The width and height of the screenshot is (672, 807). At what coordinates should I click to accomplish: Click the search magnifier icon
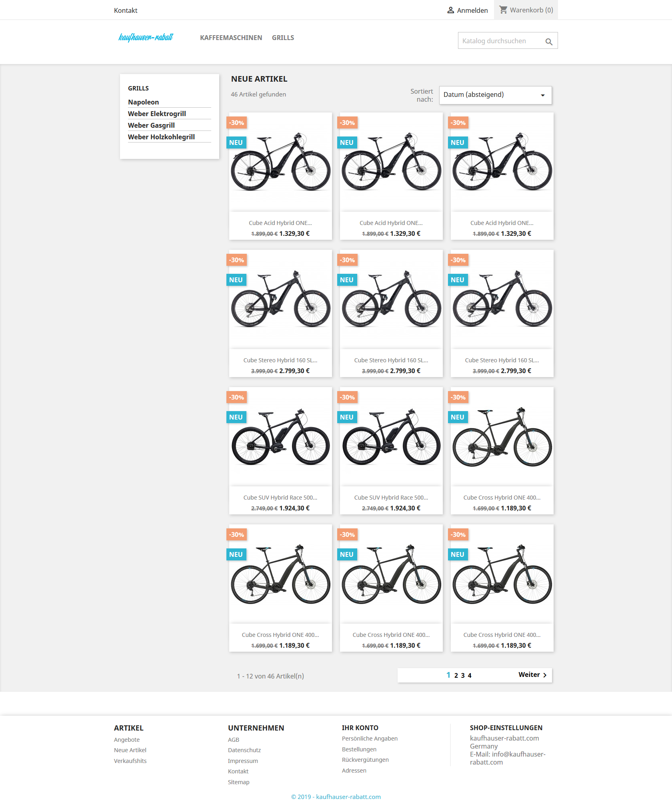pos(549,42)
